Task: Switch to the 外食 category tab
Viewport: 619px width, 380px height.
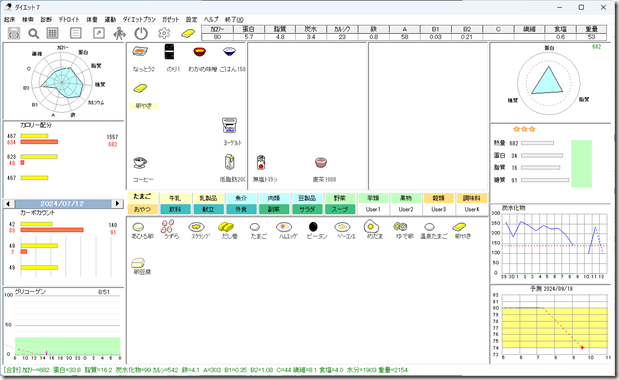Action: coord(241,209)
